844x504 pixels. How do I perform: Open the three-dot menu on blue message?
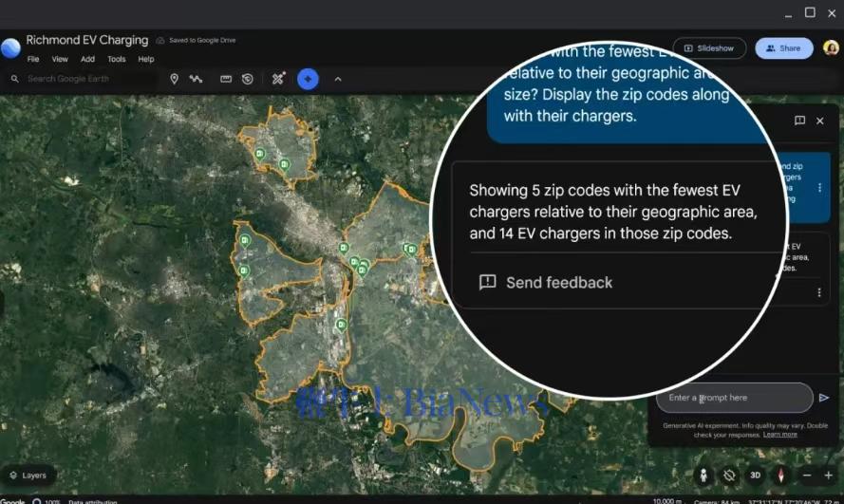pyautogui.click(x=819, y=188)
